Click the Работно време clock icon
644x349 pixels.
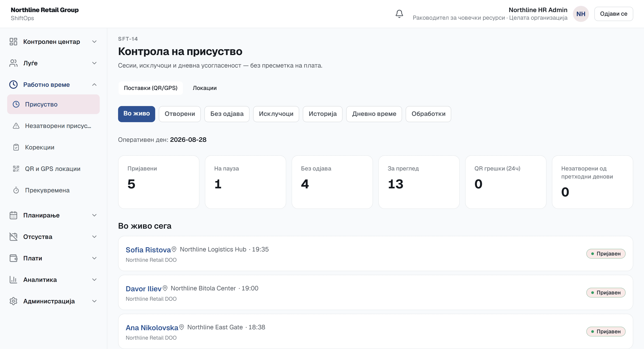13,85
